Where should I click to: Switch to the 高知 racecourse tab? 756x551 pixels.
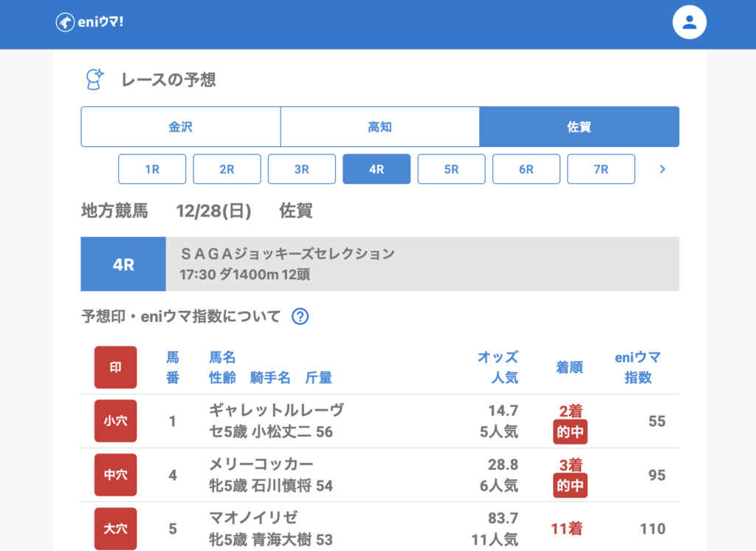(x=379, y=127)
